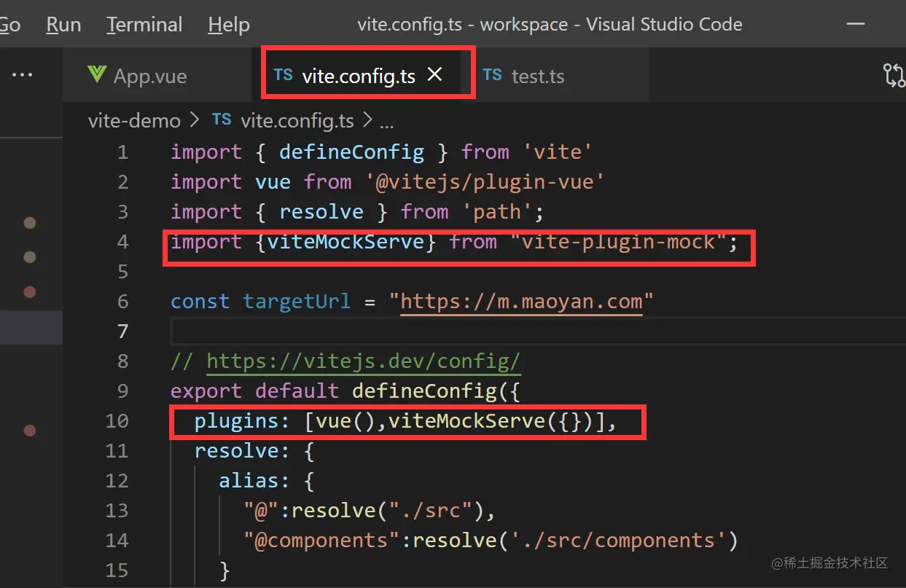Image resolution: width=906 pixels, height=588 pixels.
Task: Open the https://vitejs.dev/config/ link
Action: pyautogui.click(x=364, y=361)
